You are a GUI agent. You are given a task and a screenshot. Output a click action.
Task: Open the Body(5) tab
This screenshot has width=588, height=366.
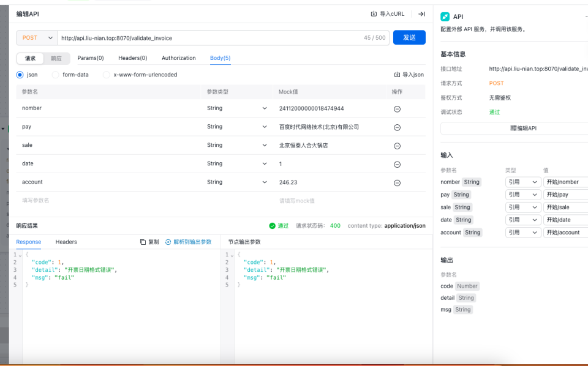pyautogui.click(x=220, y=58)
